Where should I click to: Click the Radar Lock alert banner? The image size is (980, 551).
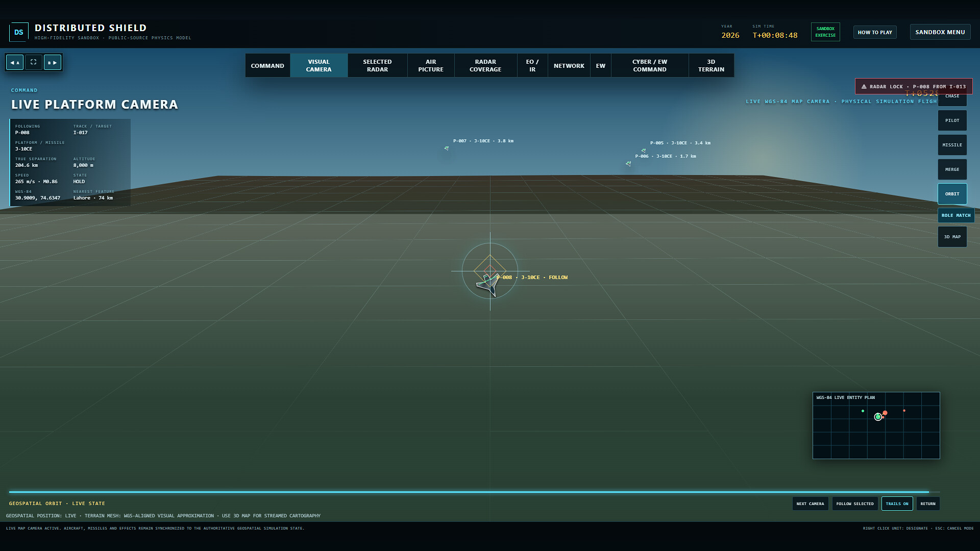click(914, 86)
